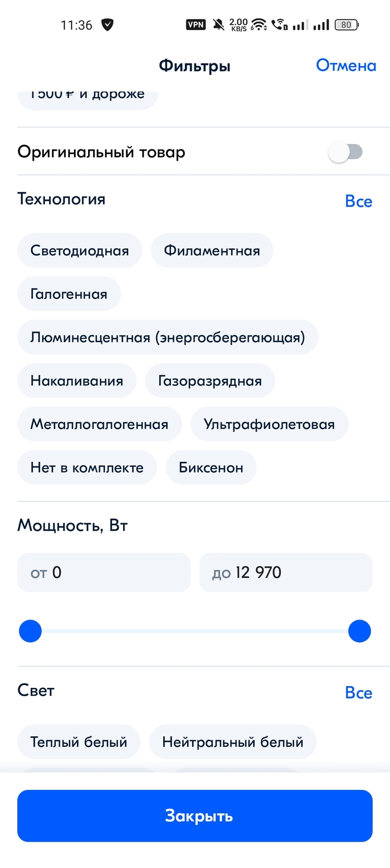The image size is (390, 868).
Task: Select the Филаментная filter chip
Action: pyautogui.click(x=212, y=250)
